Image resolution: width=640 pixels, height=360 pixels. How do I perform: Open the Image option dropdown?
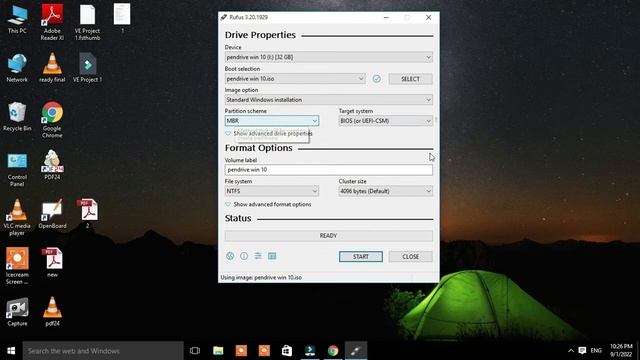point(329,100)
